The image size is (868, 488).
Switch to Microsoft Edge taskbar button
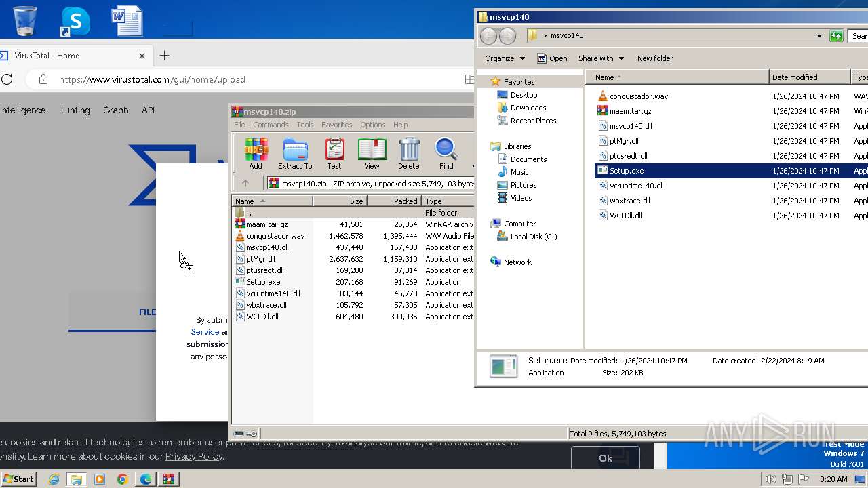coord(146,479)
